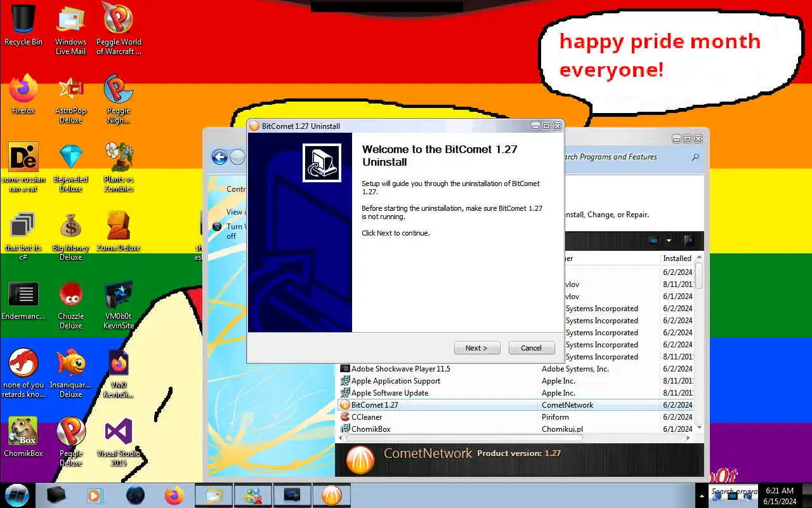This screenshot has height=508, width=812.
Task: Select the 'some russian ran a rat' icon
Action: [23, 167]
